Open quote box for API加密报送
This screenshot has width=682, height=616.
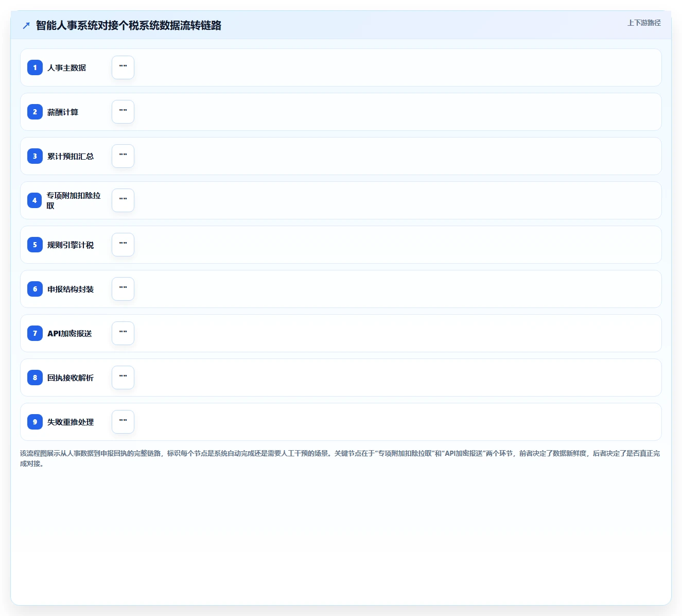point(123,333)
